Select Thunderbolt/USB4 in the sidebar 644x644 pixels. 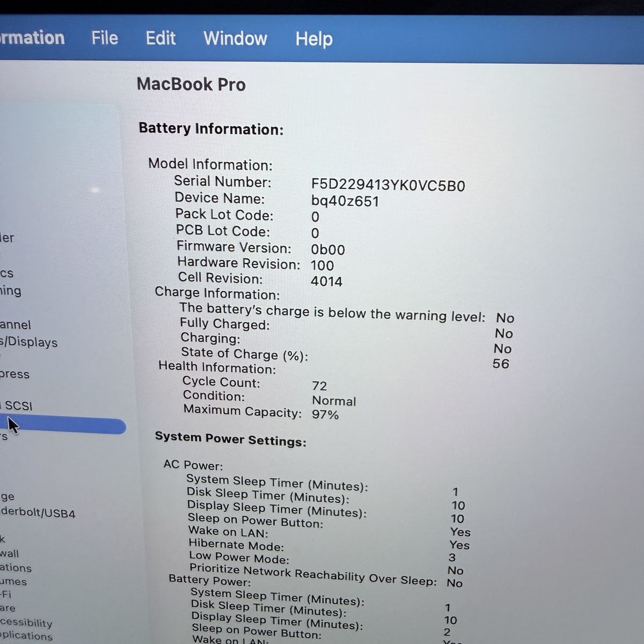tap(38, 513)
